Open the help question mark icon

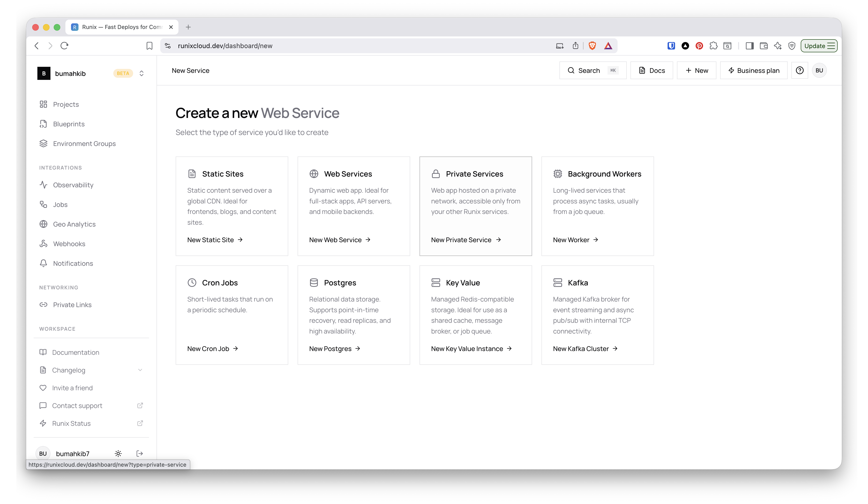click(800, 71)
